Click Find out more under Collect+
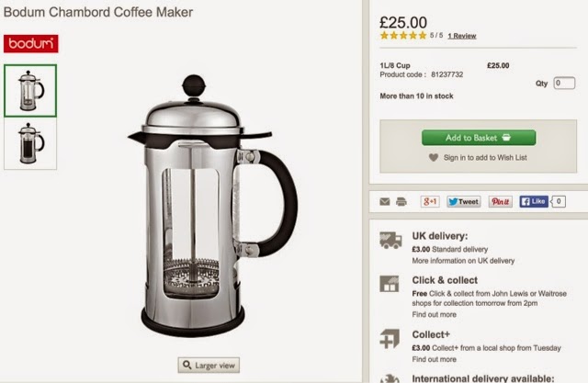This screenshot has width=588, height=383. point(435,359)
